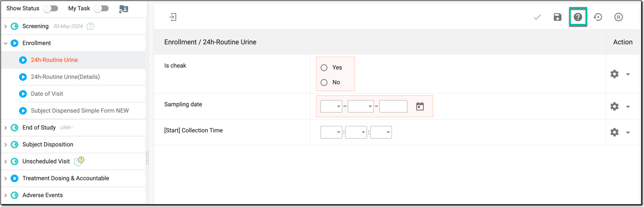Viewport: 644px width, 207px height.
Task: Select Treatment Dosing & Accountable label
Action: [66, 178]
